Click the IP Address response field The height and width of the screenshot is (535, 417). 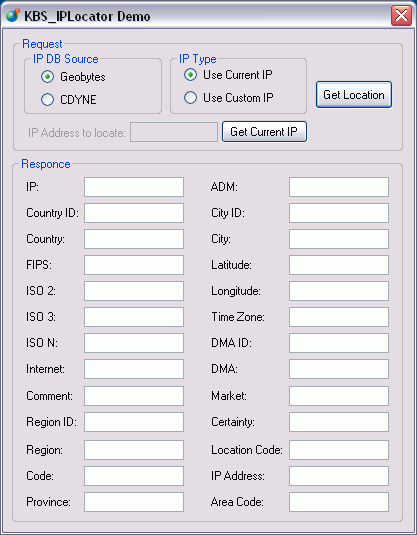pos(339,476)
